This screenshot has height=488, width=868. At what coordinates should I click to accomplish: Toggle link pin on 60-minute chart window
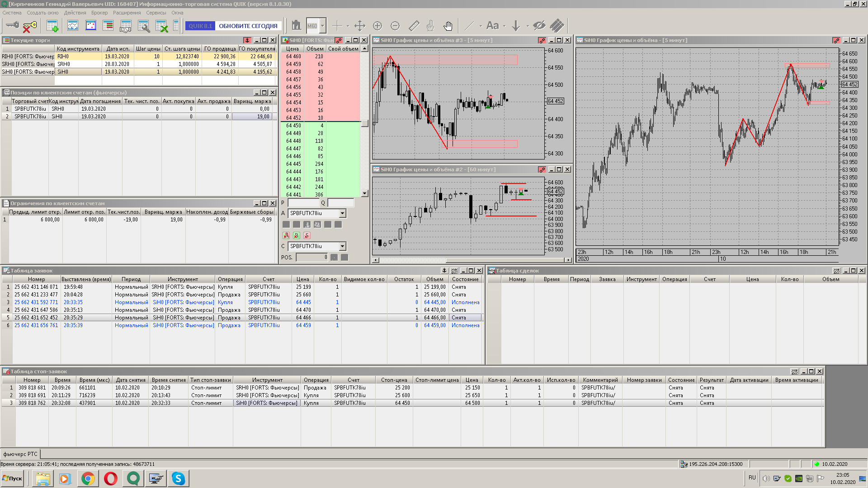point(542,169)
